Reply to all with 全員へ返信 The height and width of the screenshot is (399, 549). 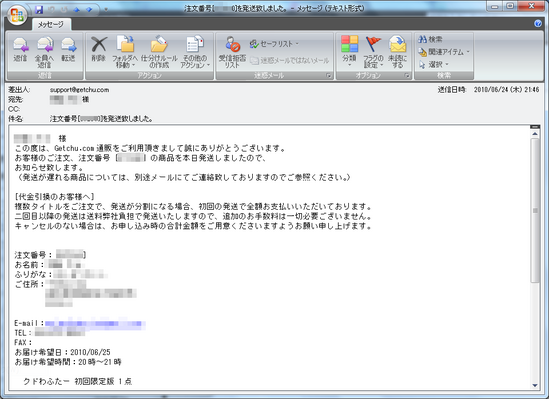[44, 52]
